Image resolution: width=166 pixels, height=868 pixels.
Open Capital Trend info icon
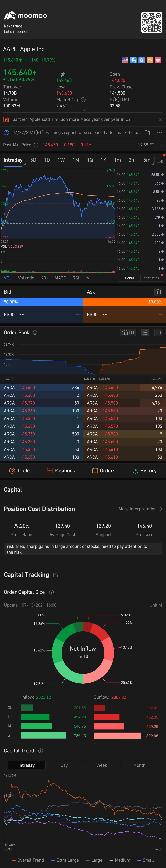click(x=41, y=751)
